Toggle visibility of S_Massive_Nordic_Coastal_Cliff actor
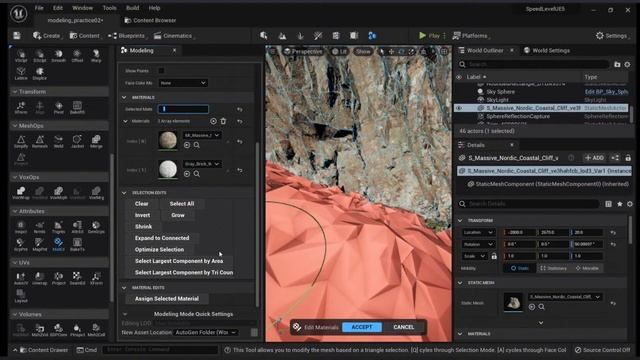This screenshot has width=640, height=360. point(459,108)
